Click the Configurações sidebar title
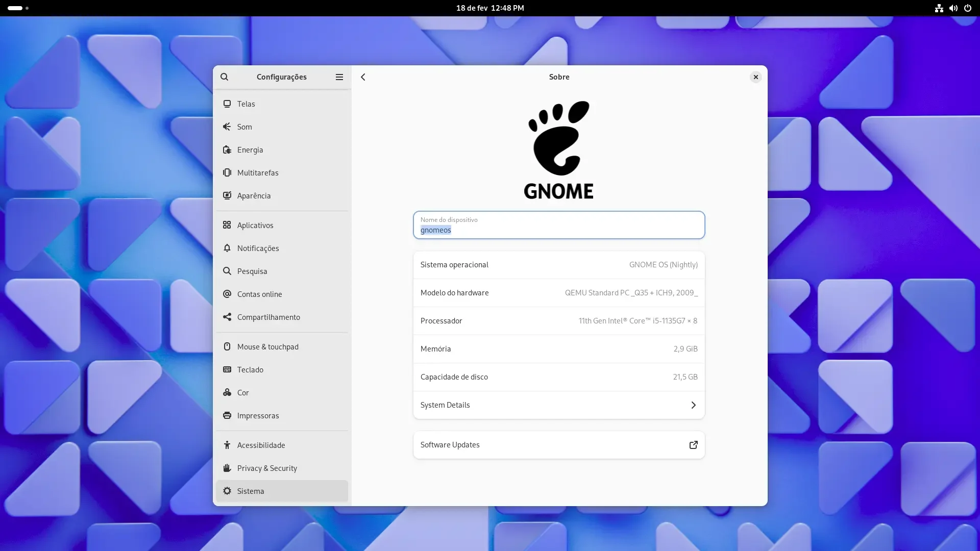980x551 pixels. pos(282,77)
